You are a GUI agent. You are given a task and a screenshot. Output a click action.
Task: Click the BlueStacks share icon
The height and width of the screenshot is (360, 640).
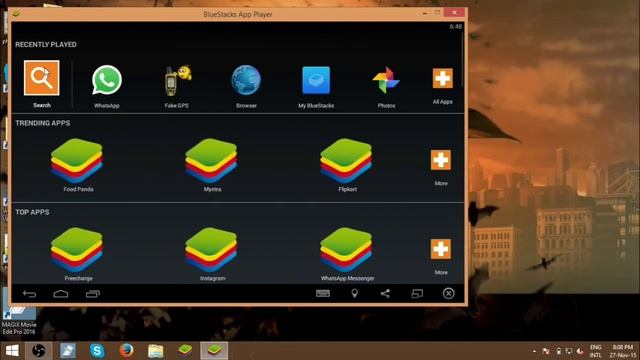(x=385, y=293)
